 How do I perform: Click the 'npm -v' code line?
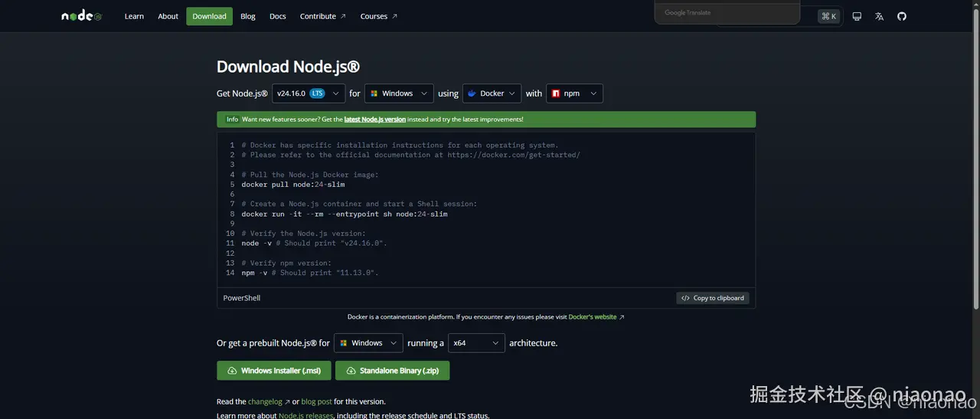click(310, 273)
